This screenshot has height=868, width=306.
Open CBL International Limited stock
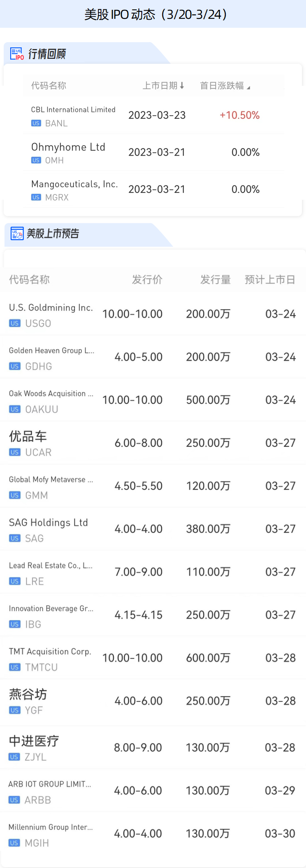(x=74, y=110)
